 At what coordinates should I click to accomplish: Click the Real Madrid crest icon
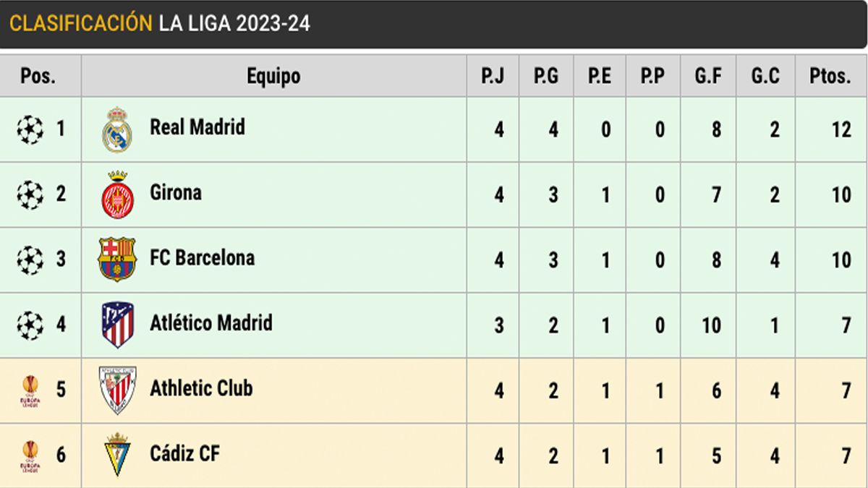[x=116, y=129]
